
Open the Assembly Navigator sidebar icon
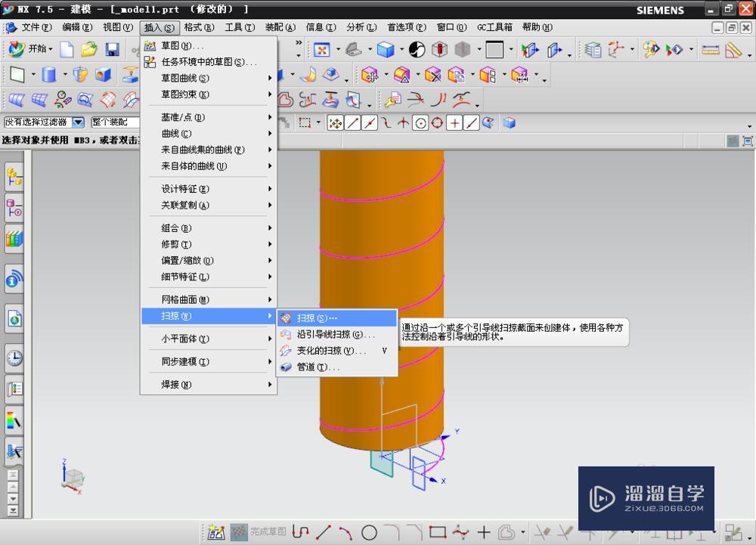coord(14,177)
